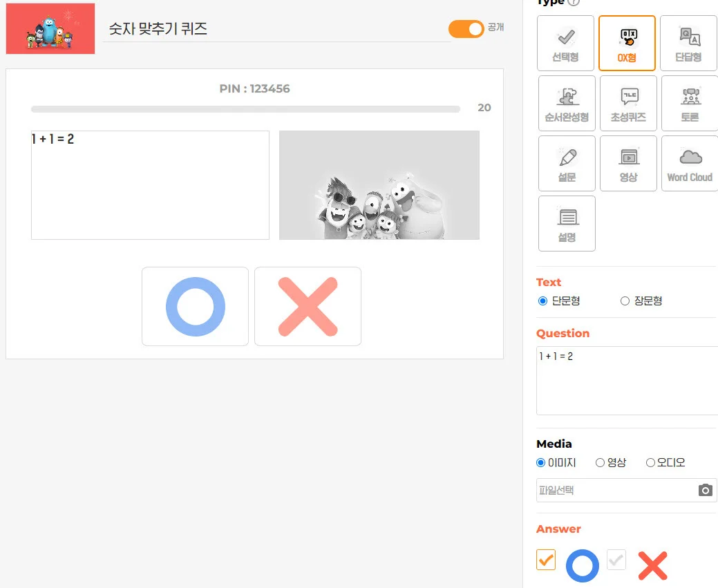Image resolution: width=718 pixels, height=588 pixels.
Task: Choose the 단문형 text radio button
Action: (x=542, y=301)
